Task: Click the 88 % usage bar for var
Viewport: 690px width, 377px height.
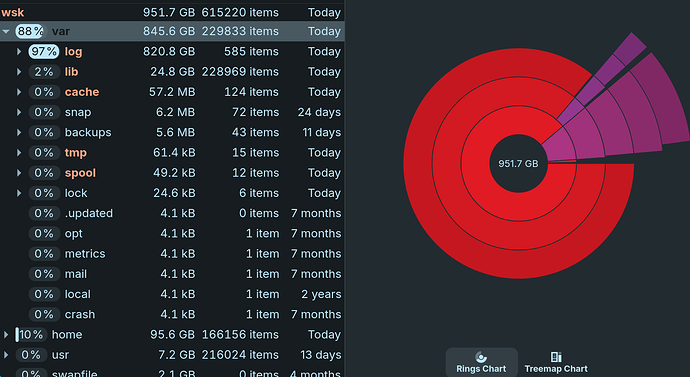Action: pyautogui.click(x=30, y=31)
